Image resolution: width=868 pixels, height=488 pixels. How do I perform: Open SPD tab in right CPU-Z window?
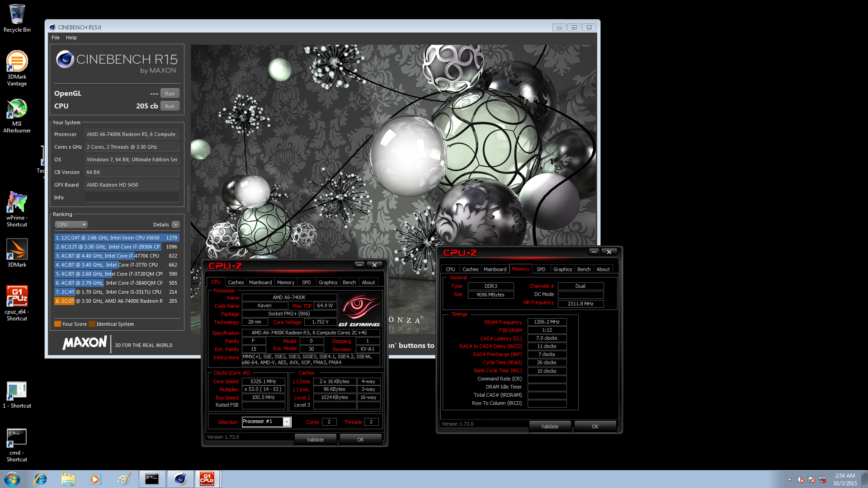(x=541, y=269)
